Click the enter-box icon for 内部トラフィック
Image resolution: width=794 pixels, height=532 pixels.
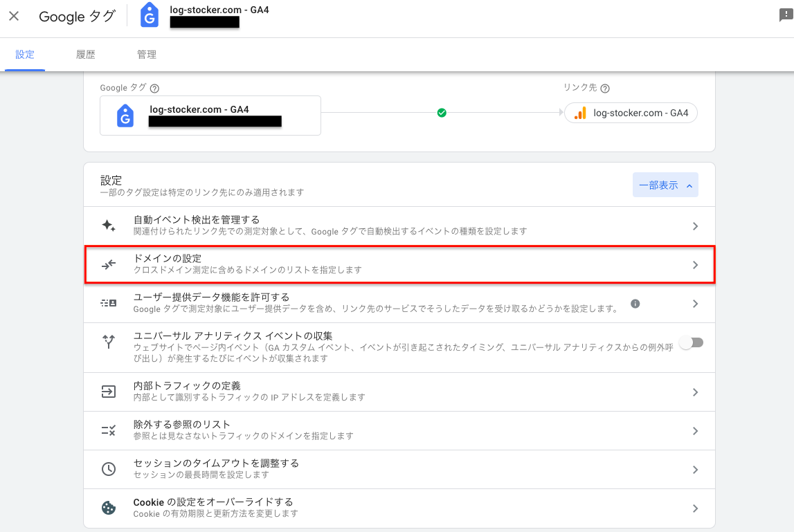109,392
